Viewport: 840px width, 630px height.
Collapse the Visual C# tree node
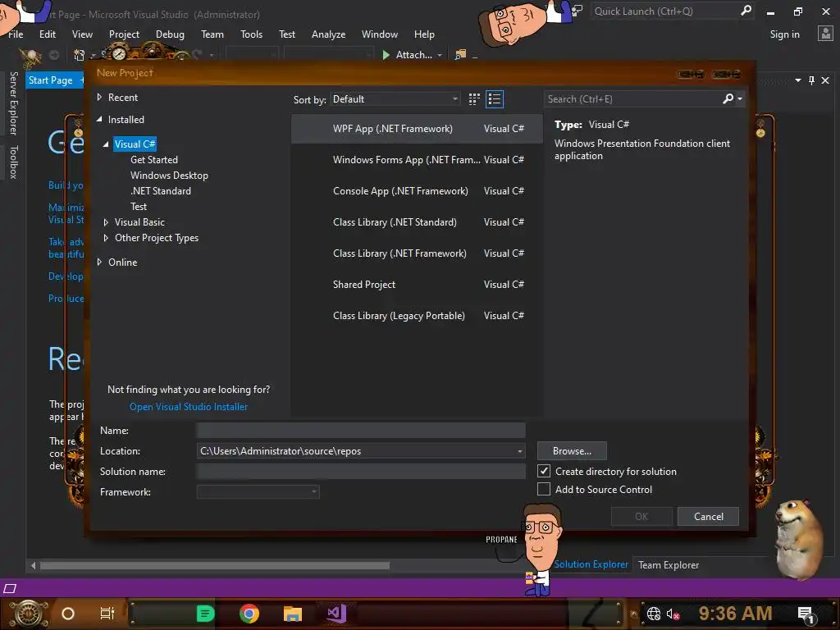tap(106, 144)
